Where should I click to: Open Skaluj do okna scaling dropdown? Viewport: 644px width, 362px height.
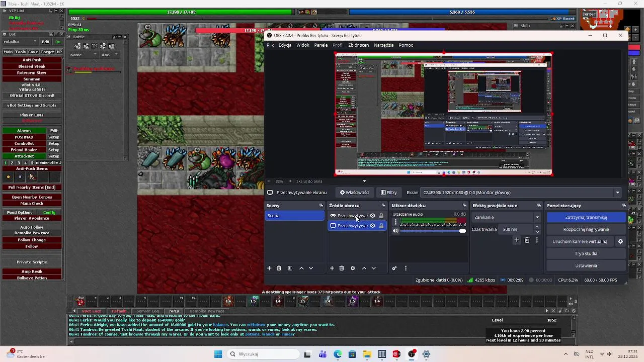point(332,182)
